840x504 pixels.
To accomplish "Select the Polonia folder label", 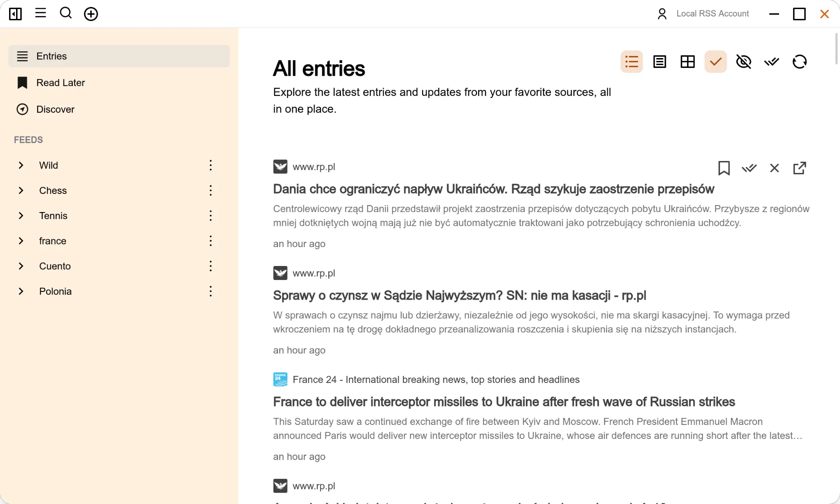I will (56, 291).
